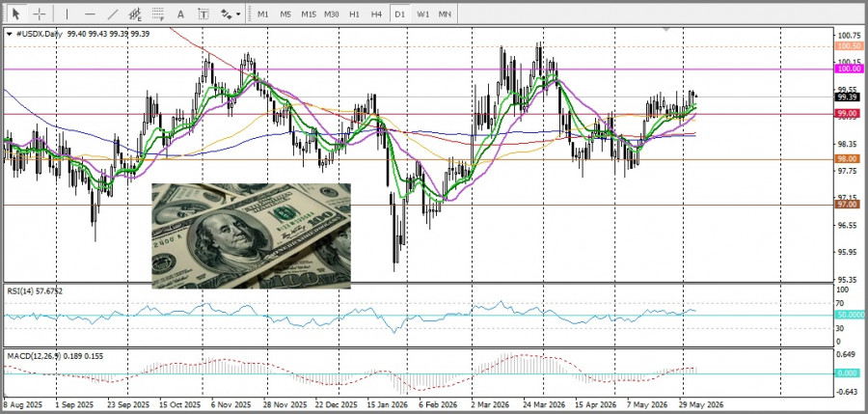The width and height of the screenshot is (868, 414).
Task: Click the dollar bills image on chart
Action: point(252,236)
